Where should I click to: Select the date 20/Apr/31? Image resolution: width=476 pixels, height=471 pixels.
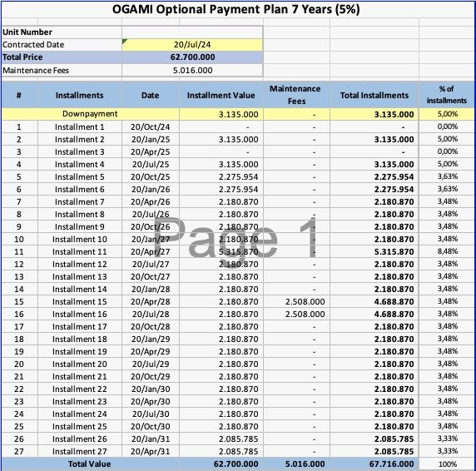point(151,452)
